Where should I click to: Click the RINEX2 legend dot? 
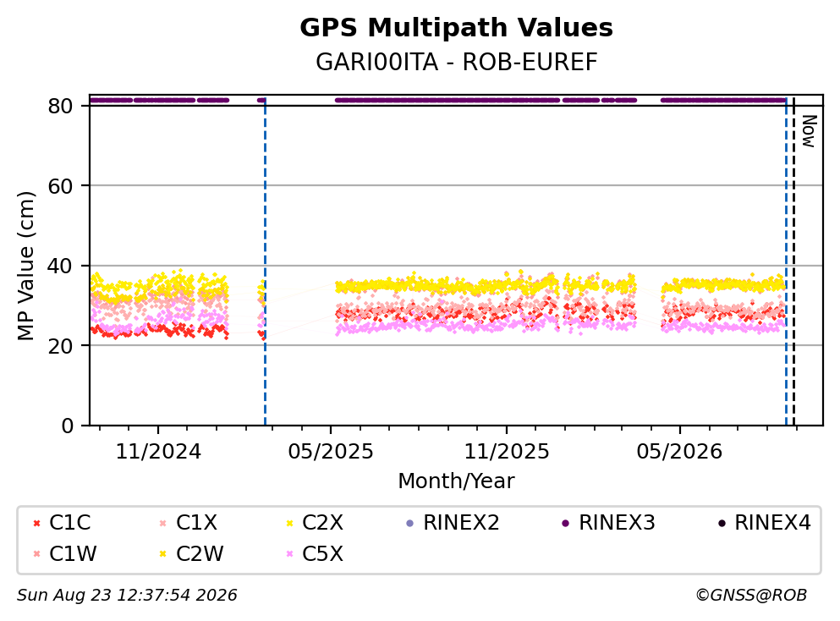[410, 523]
